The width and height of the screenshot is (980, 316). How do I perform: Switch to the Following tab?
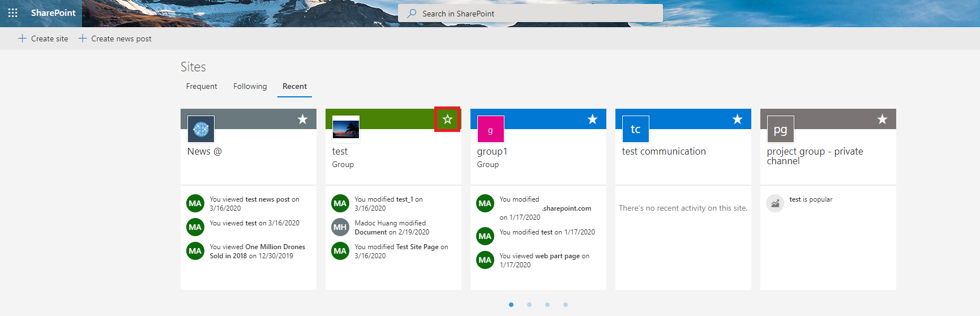coord(250,86)
